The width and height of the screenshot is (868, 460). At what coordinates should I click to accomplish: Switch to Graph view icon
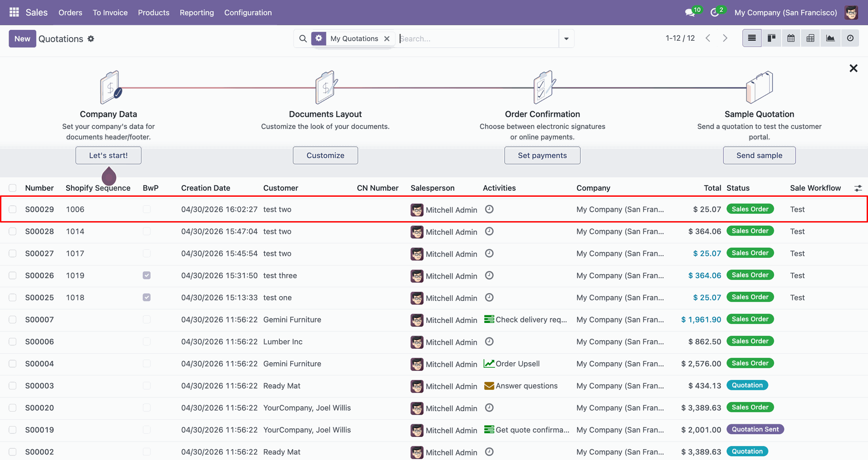point(830,38)
